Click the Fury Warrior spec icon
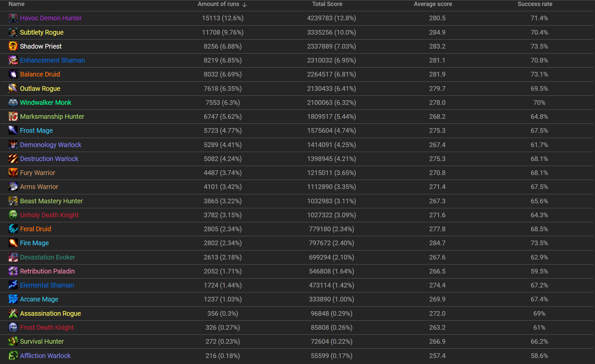Image resolution: width=595 pixels, height=364 pixels. coord(13,173)
